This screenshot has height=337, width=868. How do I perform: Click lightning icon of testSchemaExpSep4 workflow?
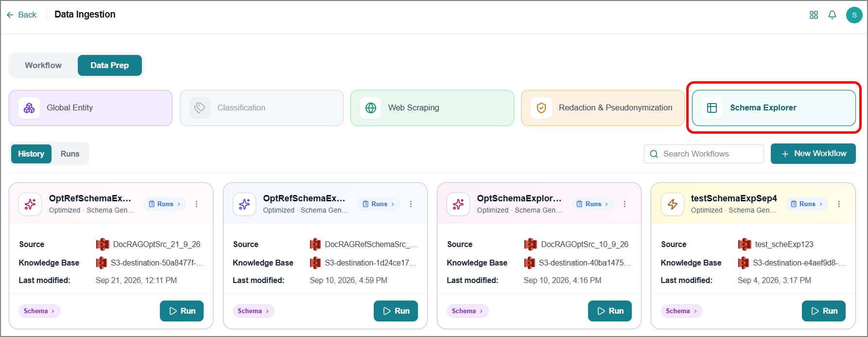point(672,204)
